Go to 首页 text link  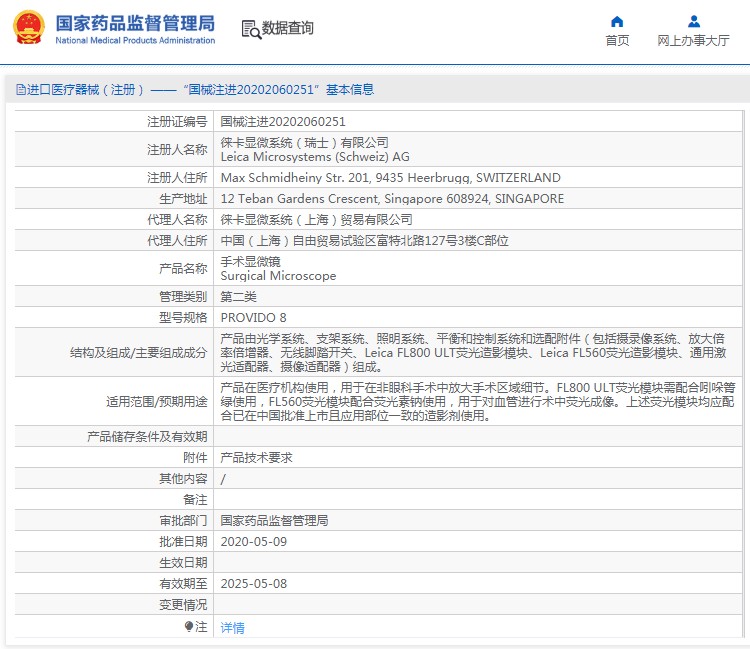click(617, 41)
